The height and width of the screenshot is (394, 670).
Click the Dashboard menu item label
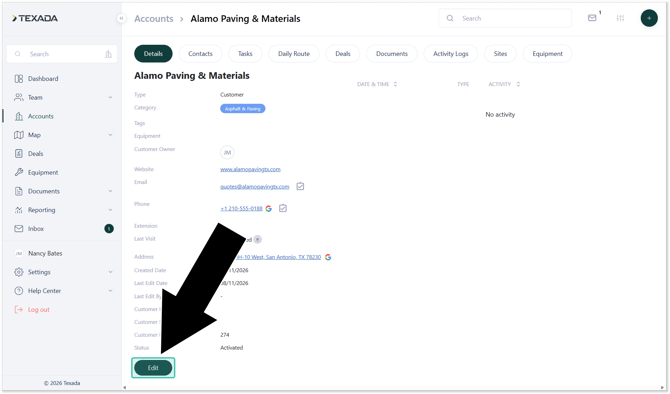(43, 79)
